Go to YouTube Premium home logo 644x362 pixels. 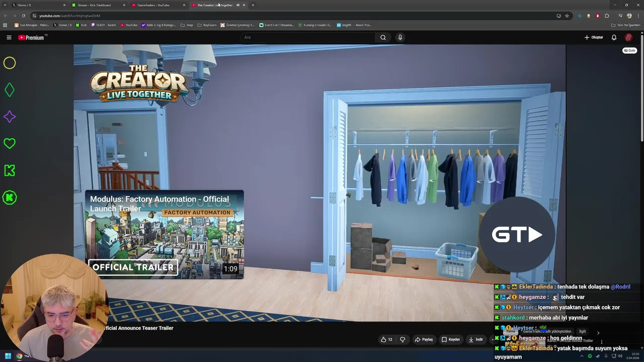32,37
